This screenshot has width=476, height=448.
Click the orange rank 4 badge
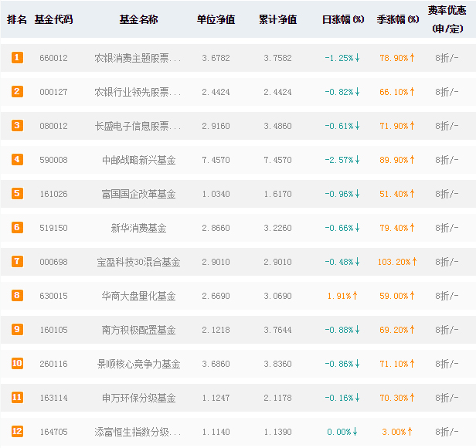[17, 159]
